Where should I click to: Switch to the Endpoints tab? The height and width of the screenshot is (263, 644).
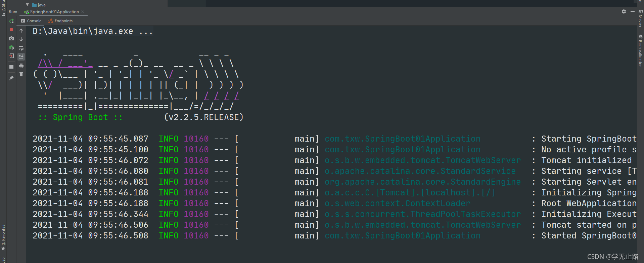(60, 21)
